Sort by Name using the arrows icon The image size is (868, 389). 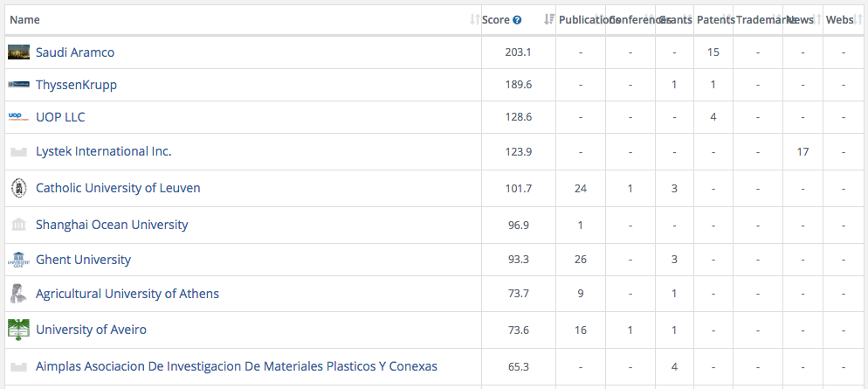click(474, 20)
